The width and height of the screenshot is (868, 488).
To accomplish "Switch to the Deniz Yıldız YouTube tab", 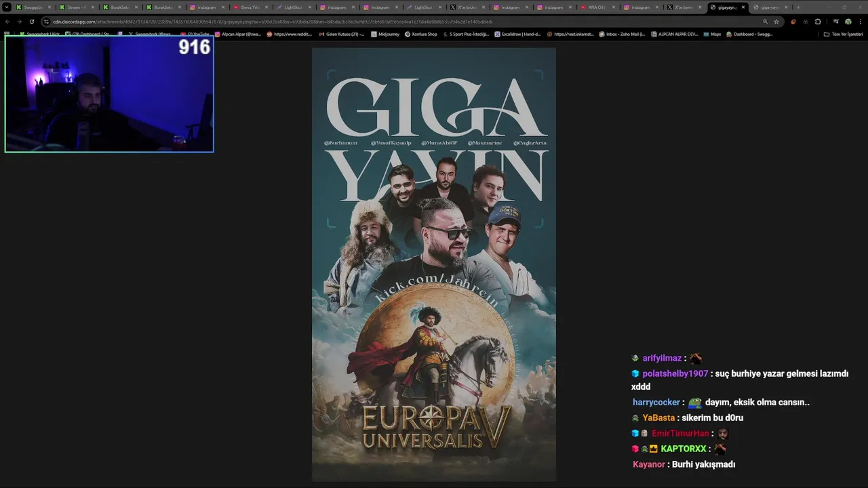I will point(250,7).
